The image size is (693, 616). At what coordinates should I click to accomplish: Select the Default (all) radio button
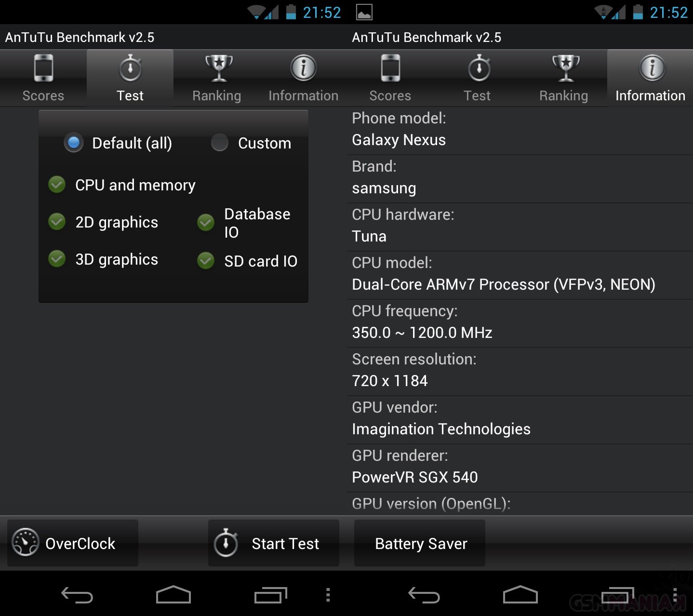point(74,143)
